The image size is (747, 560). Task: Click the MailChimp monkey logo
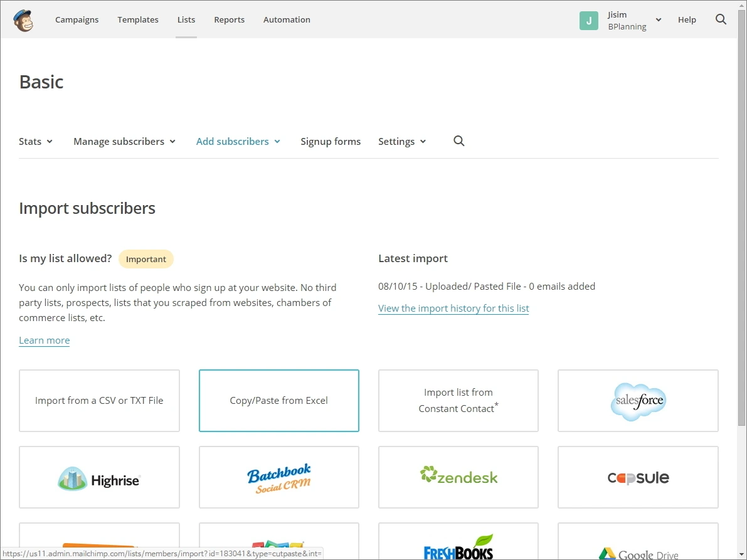coord(23,21)
